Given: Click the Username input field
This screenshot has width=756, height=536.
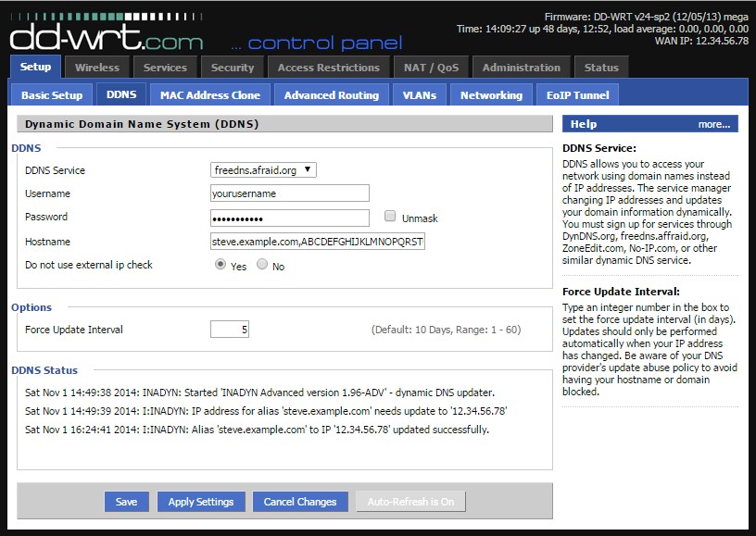Looking at the screenshot, I should click(290, 193).
